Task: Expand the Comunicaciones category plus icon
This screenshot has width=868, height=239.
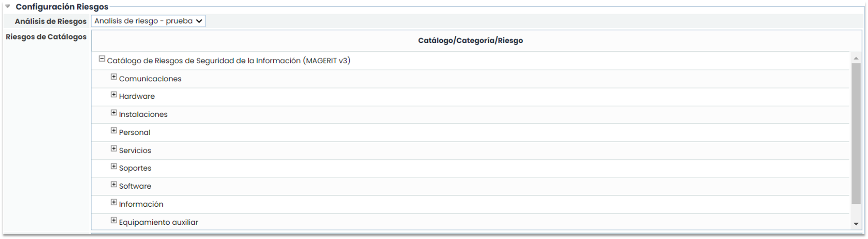Action: [x=114, y=77]
